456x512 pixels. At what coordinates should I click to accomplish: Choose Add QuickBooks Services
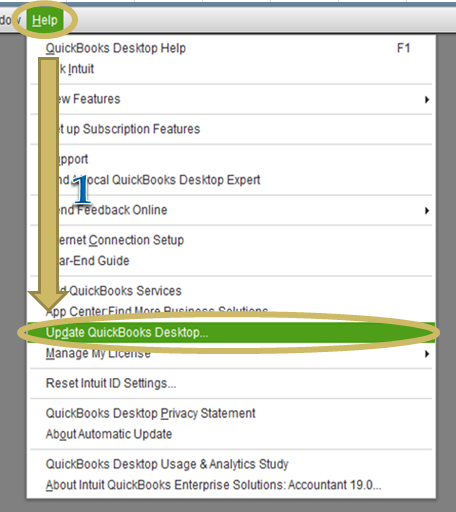(x=231, y=291)
